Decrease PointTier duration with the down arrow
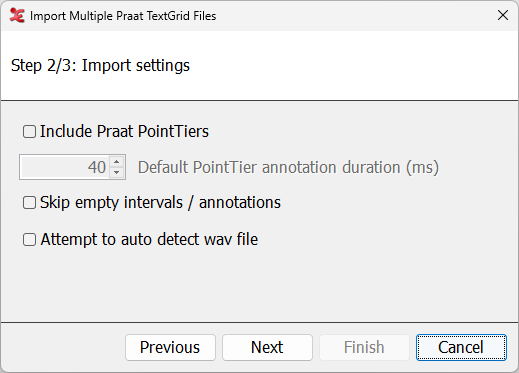Screen dimensions: 519x373 tap(116, 172)
